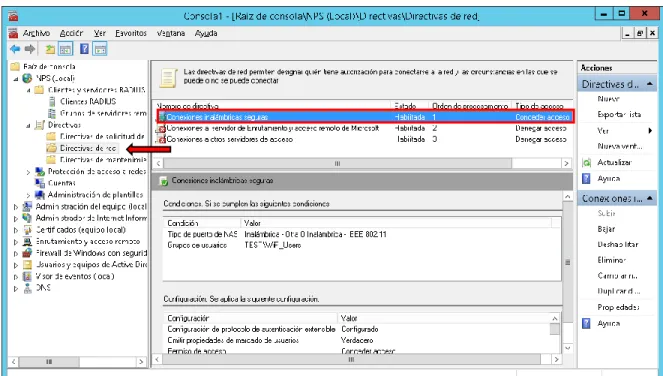Click the details pane vertical scrollbar down arrow

567,348
